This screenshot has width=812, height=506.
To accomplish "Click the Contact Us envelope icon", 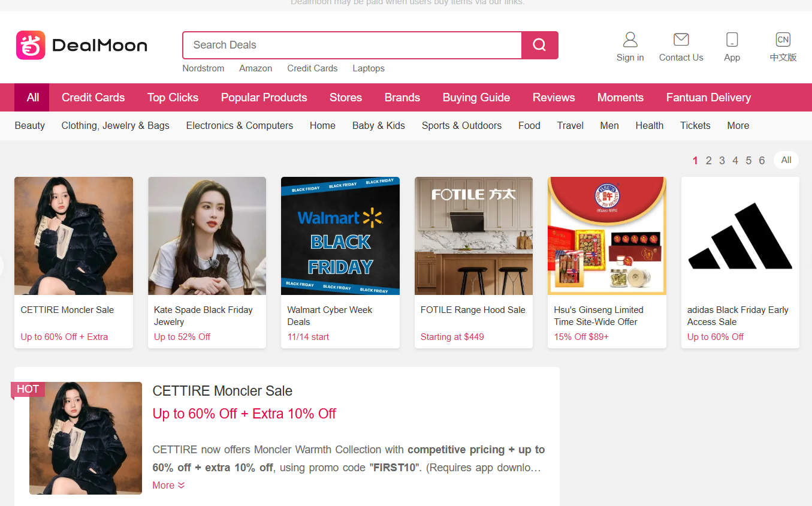I will pyautogui.click(x=681, y=40).
